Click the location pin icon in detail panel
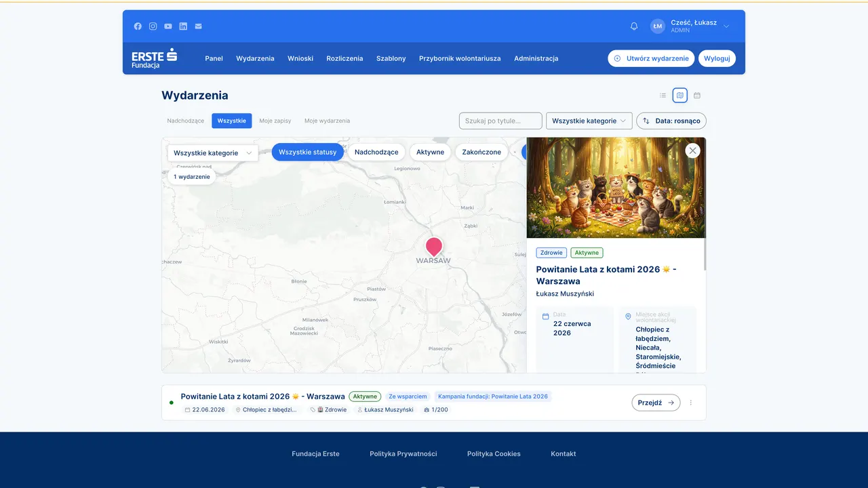This screenshot has width=868, height=488. click(628, 317)
